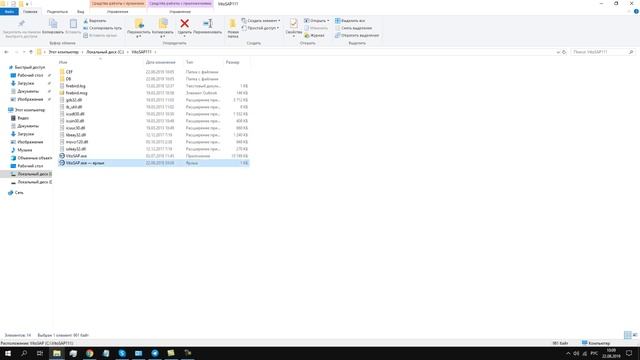Click Выделить все (Select all) command
Screen dimensions: 640x360
(x=350, y=20)
